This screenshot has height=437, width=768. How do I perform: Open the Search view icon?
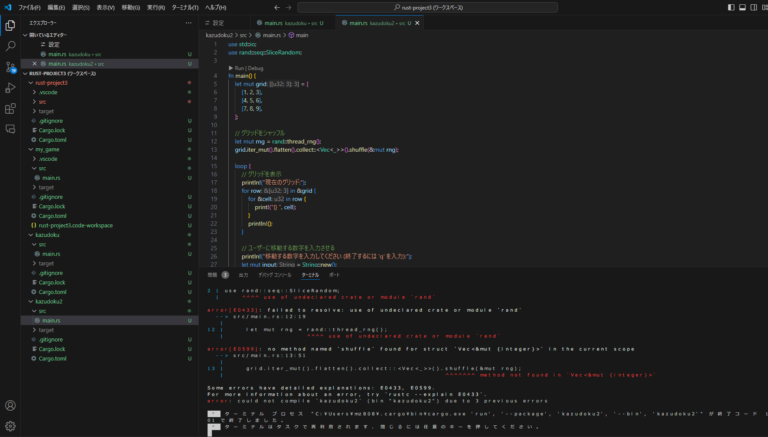pos(10,45)
